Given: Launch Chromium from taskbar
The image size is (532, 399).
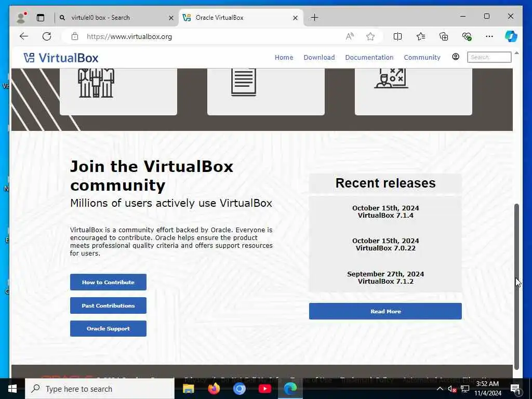Looking at the screenshot, I should 239,389.
